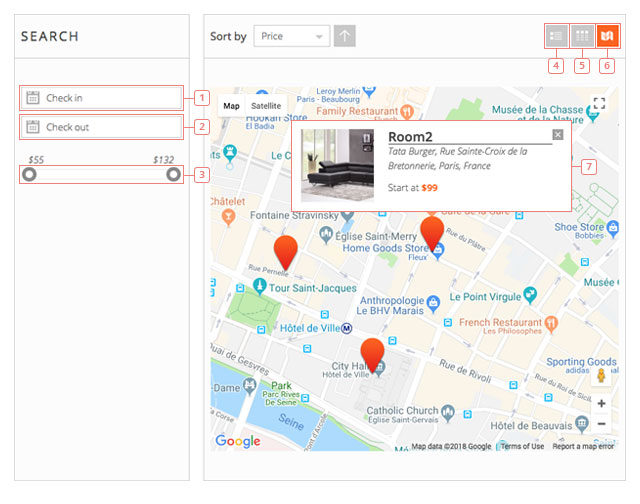Open the Sort by Price dropdown
Screen dimensions: 640x504
click(291, 36)
